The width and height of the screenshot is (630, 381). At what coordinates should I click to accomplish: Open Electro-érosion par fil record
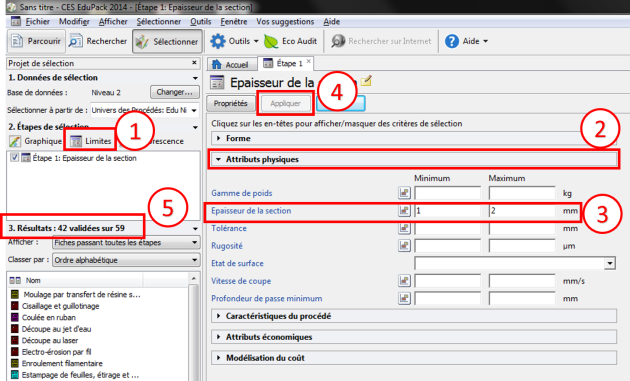click(56, 352)
